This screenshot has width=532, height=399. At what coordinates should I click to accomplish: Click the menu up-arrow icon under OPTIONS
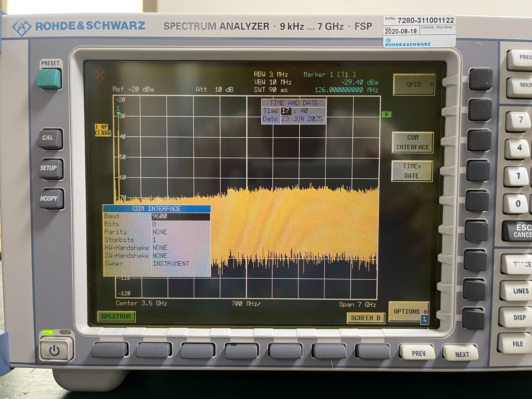(x=424, y=320)
